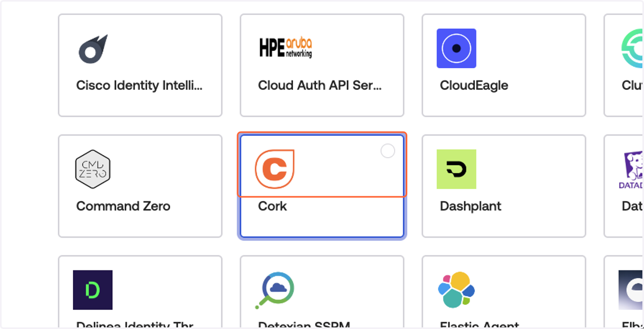The width and height of the screenshot is (644, 329).
Task: Click the Delinea green D logo
Action: point(93,290)
